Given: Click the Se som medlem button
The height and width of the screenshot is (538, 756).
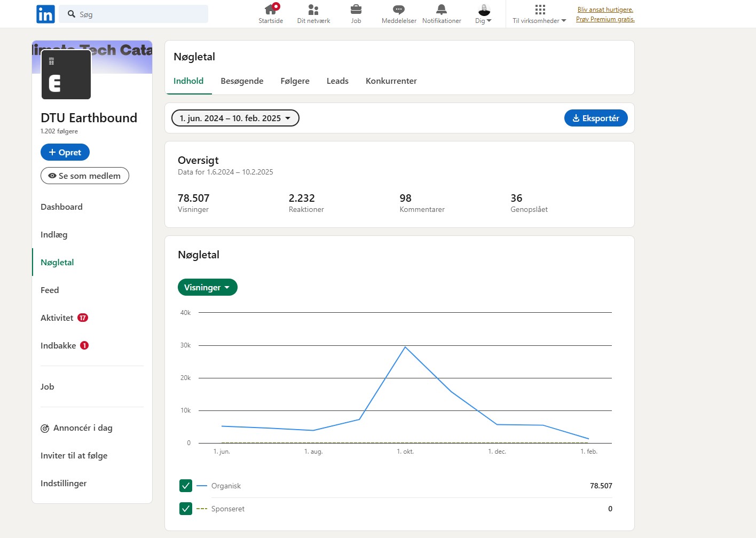Looking at the screenshot, I should tap(85, 176).
